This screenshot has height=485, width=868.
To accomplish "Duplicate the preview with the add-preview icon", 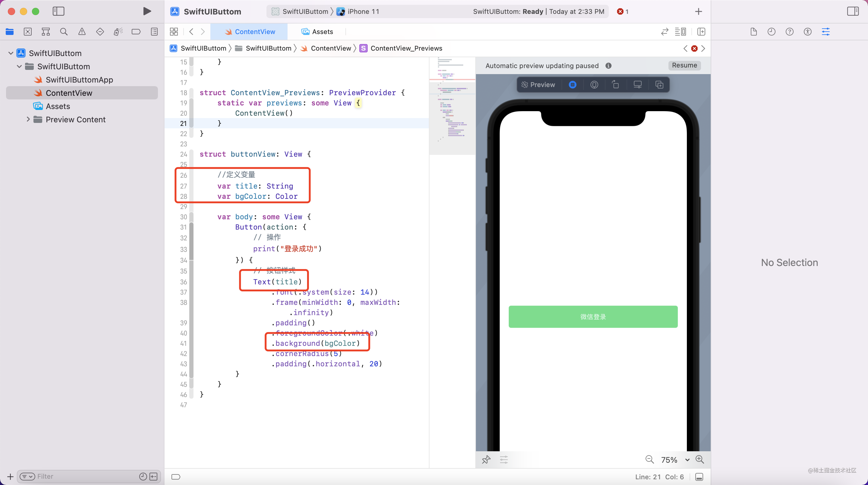I will [659, 85].
